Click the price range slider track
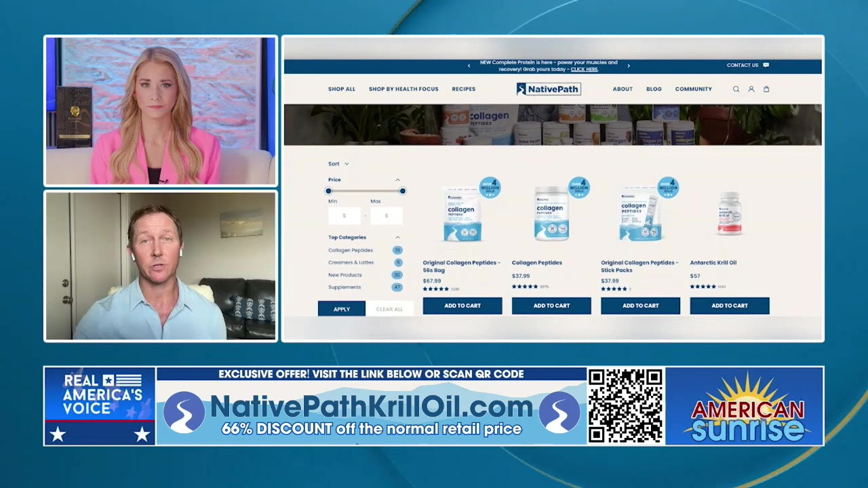This screenshot has height=488, width=868. (366, 191)
